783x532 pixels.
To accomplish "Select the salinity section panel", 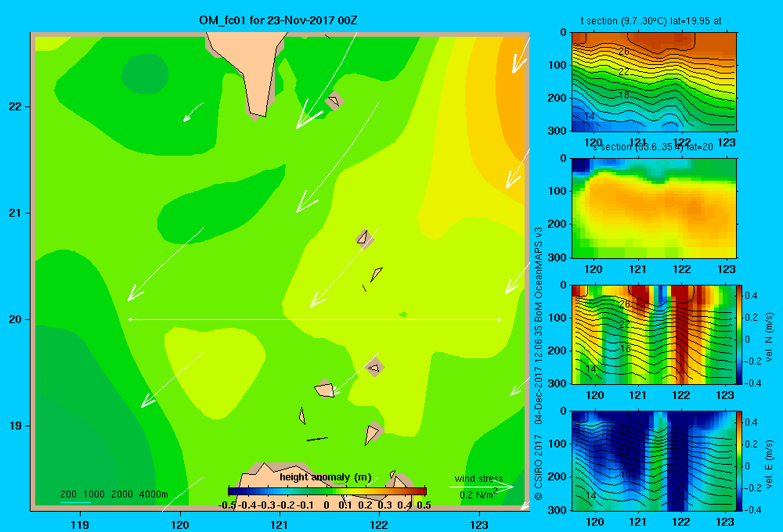I will pos(654,208).
